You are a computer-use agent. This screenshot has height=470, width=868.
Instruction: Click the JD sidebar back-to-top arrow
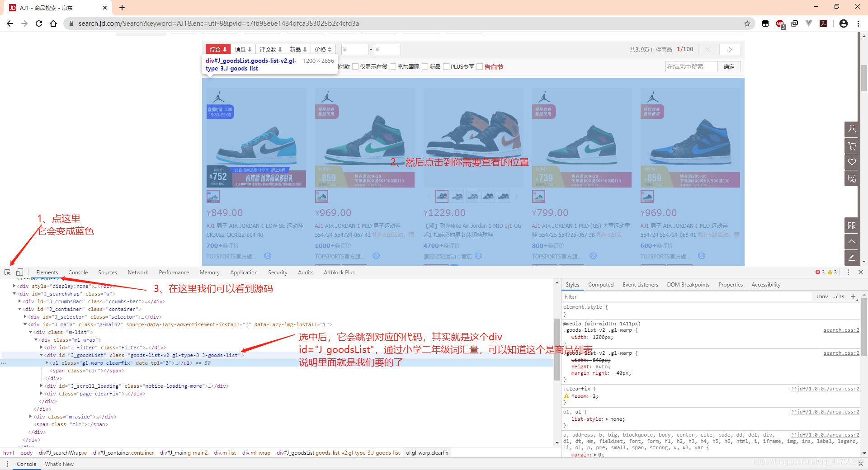(x=852, y=241)
